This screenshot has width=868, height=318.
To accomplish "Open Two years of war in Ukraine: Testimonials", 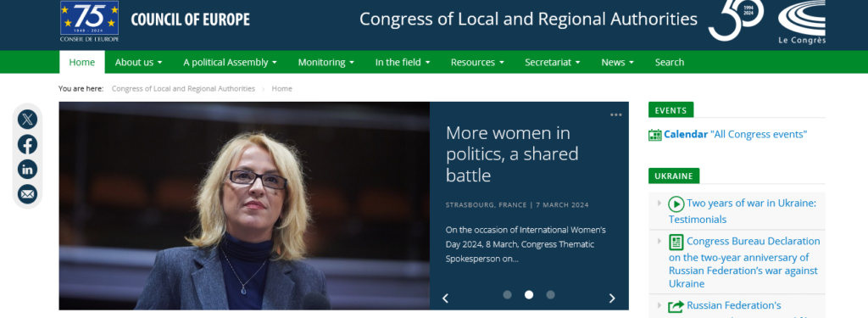I will (743, 211).
